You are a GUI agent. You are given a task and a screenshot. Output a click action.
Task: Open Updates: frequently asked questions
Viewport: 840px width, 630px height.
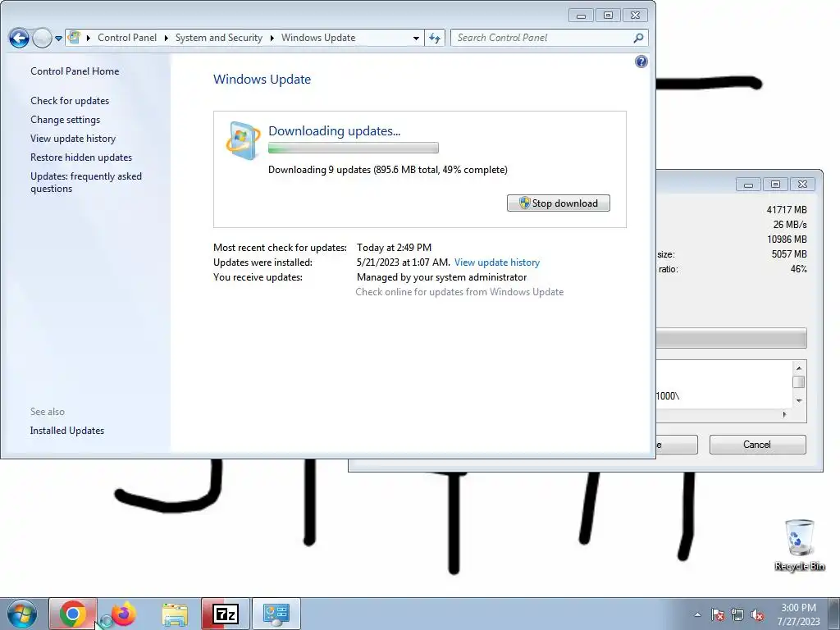(86, 182)
